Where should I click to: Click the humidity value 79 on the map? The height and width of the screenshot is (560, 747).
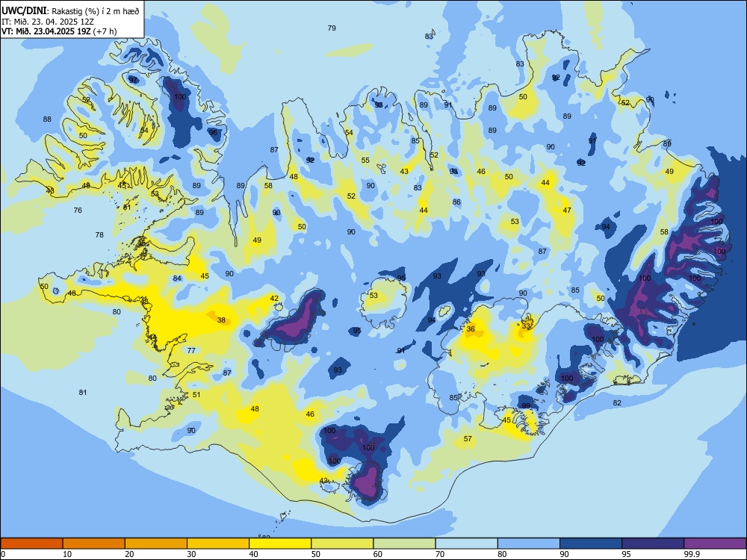pos(332,28)
